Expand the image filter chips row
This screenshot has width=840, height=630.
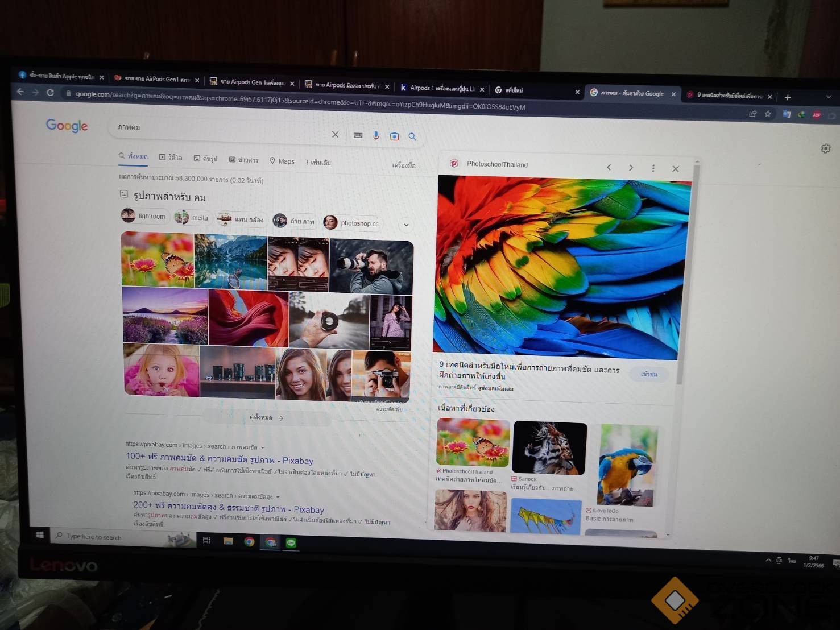click(406, 225)
